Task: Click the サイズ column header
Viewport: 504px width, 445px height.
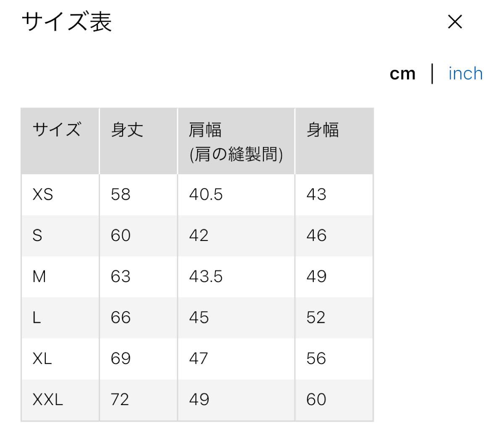Action: tap(57, 129)
